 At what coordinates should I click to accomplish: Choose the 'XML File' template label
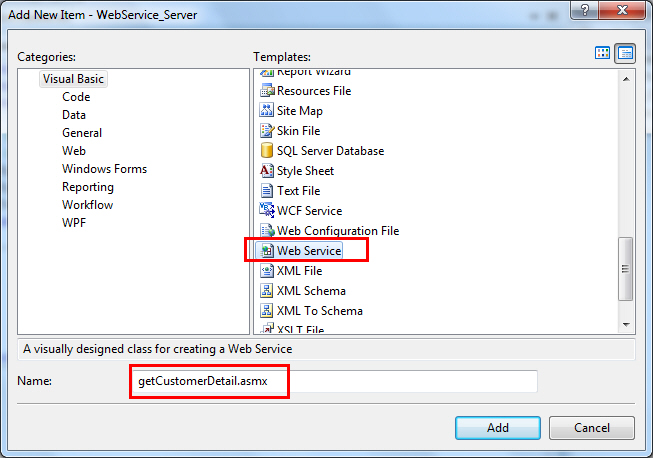[299, 271]
